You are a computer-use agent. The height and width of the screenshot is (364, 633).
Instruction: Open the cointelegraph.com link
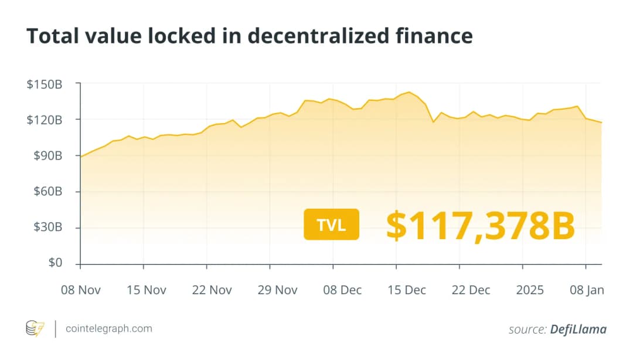108,329
